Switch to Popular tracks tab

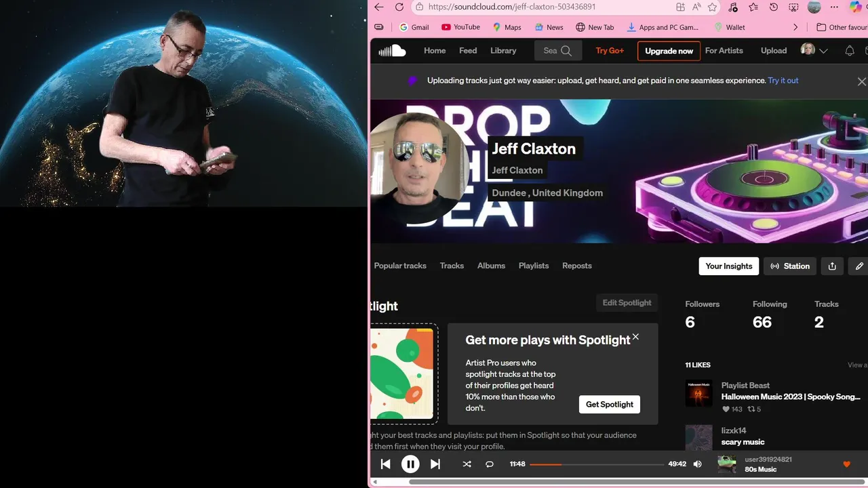coord(400,266)
